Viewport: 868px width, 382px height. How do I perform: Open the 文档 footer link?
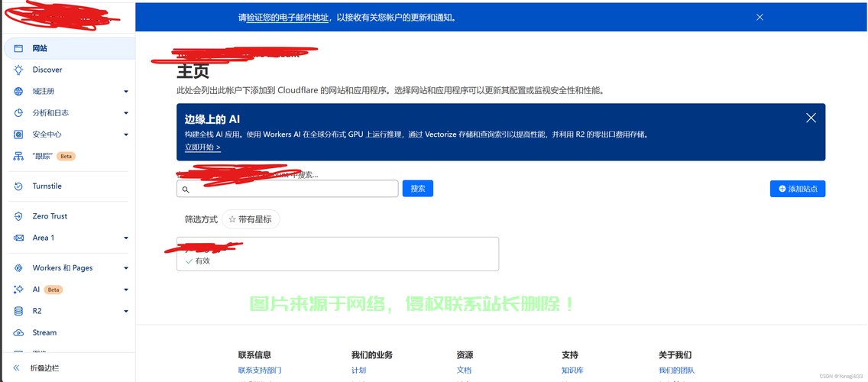464,370
